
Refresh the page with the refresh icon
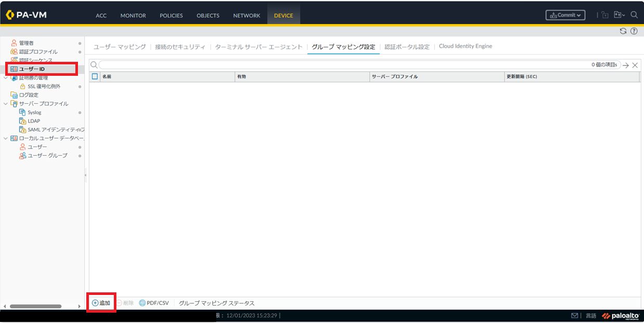click(x=623, y=31)
